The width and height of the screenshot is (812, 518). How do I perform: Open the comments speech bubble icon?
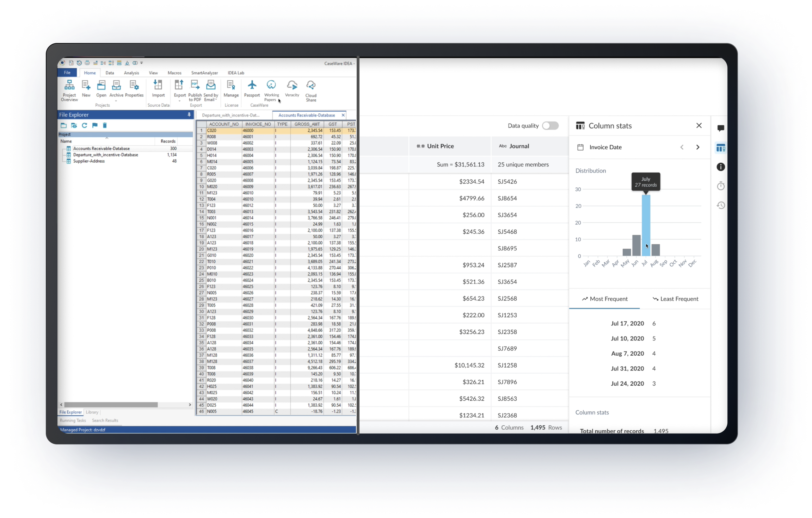click(x=721, y=128)
